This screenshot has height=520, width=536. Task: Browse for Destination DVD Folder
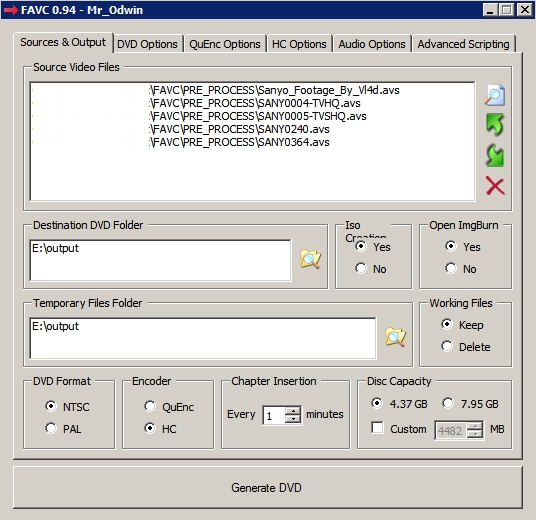coord(310,259)
